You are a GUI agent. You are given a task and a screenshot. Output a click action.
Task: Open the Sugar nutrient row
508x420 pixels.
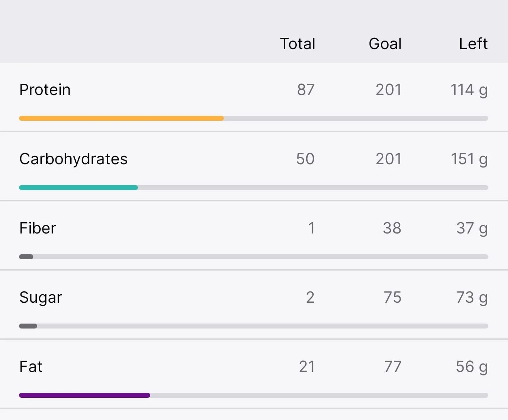click(254, 305)
